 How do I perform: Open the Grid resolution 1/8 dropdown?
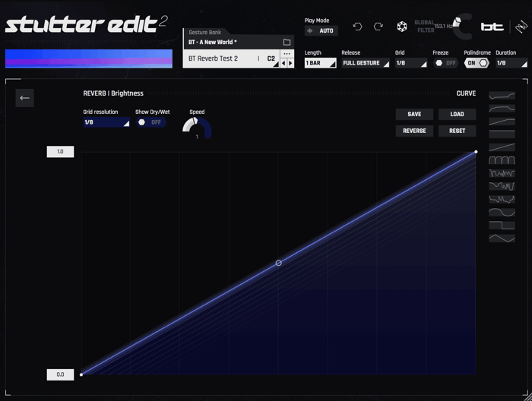pyautogui.click(x=106, y=122)
